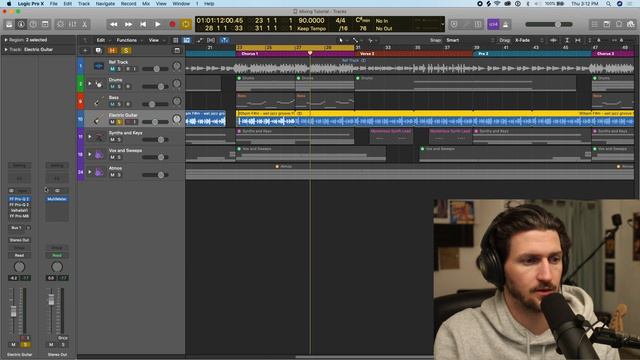The width and height of the screenshot is (640, 360).
Task: Adjust the master volume slider
Action: (549, 24)
